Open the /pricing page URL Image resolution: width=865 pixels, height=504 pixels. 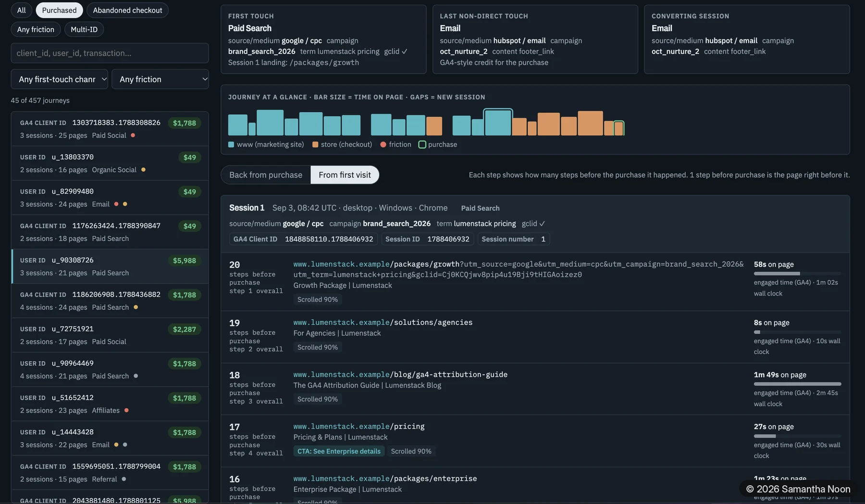359,426
